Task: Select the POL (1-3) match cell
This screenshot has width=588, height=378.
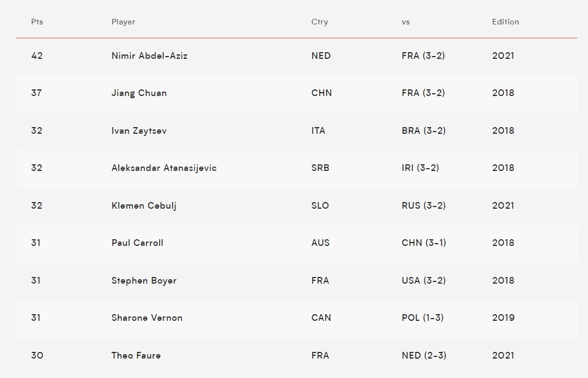Action: pyautogui.click(x=423, y=318)
